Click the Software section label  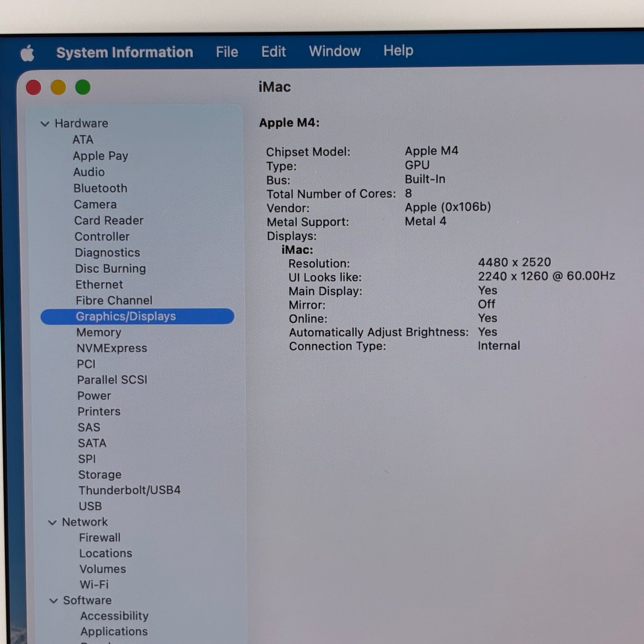(87, 600)
